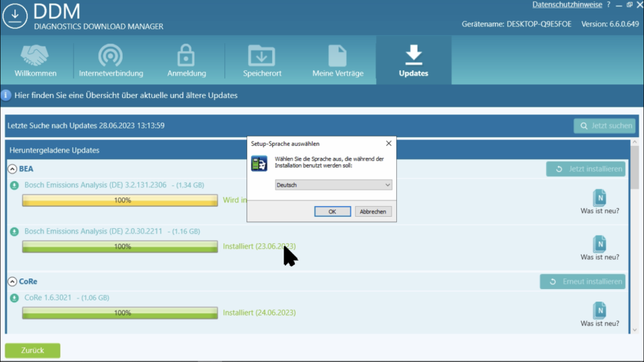Go to the Speicherort tab
Screen dimensions: 644x362
(262, 60)
